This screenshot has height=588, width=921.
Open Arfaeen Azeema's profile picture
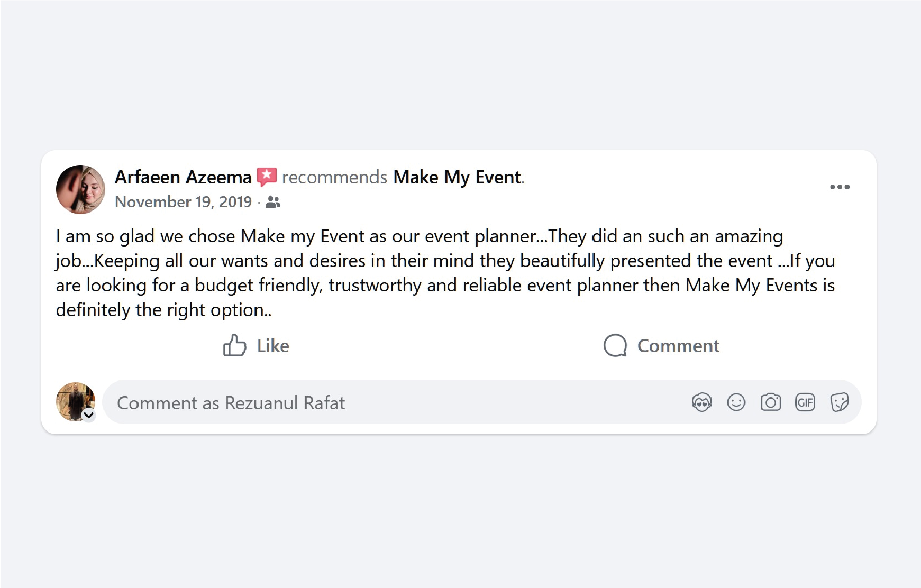[x=80, y=189]
